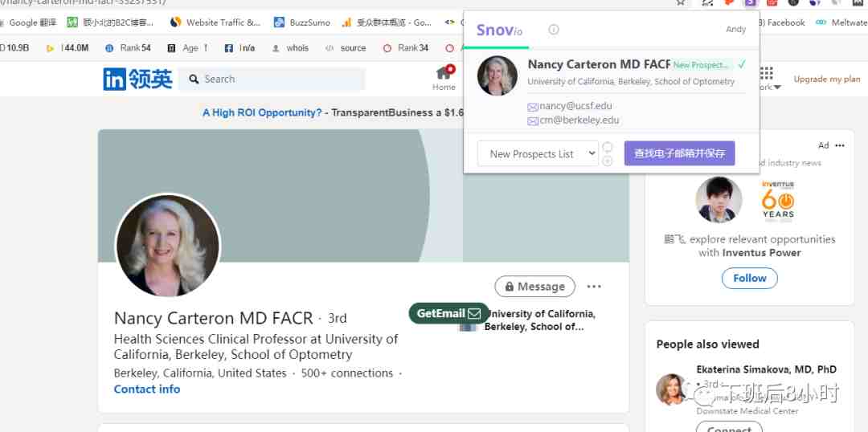Click the I 44.0M Bing index metric
Viewport: 868px width, 432px height.
(x=68, y=48)
